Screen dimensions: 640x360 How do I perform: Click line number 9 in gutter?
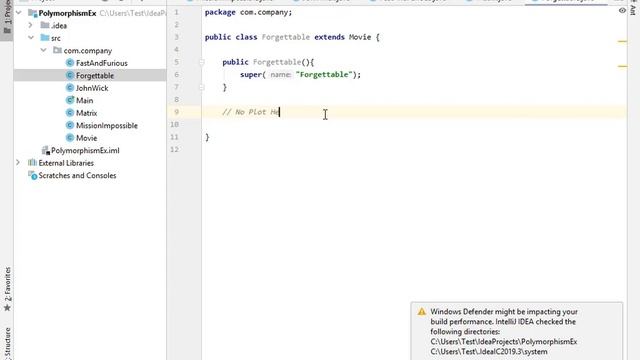tap(176, 112)
